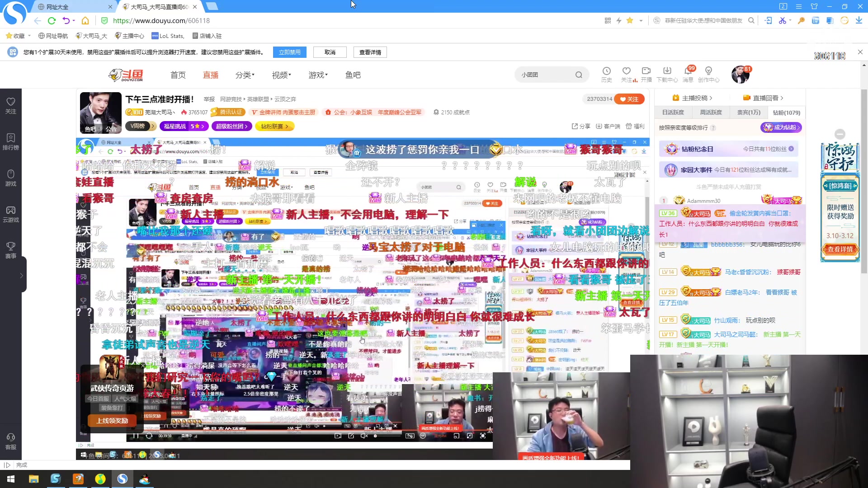This screenshot has height=488, width=868.
Task: Click the 成为钻粉 button
Action: click(781, 127)
